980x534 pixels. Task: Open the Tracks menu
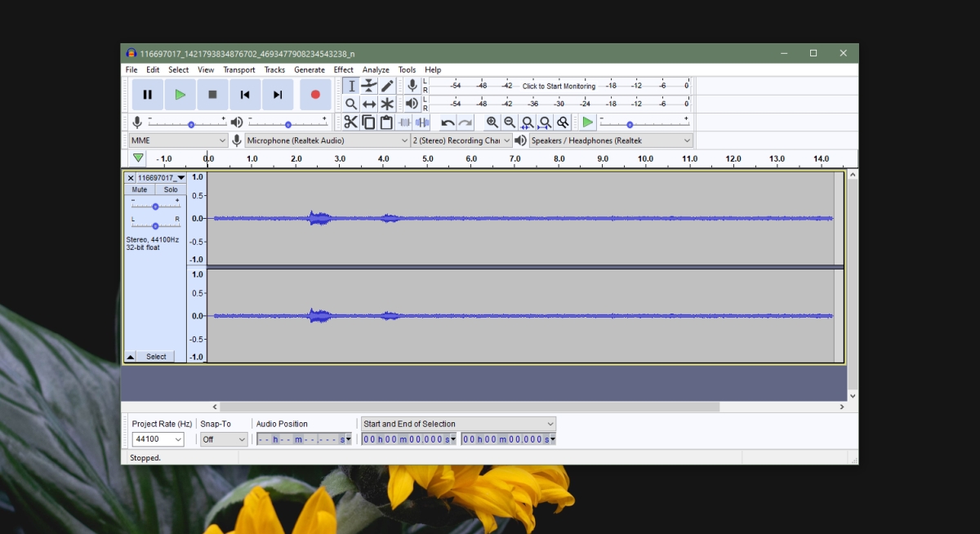(274, 70)
